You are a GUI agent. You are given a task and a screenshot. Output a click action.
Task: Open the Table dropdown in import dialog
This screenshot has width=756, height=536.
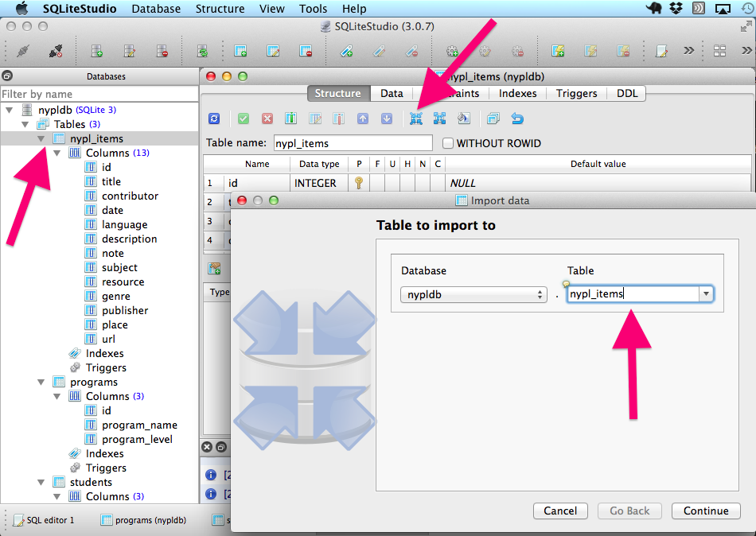coord(705,293)
